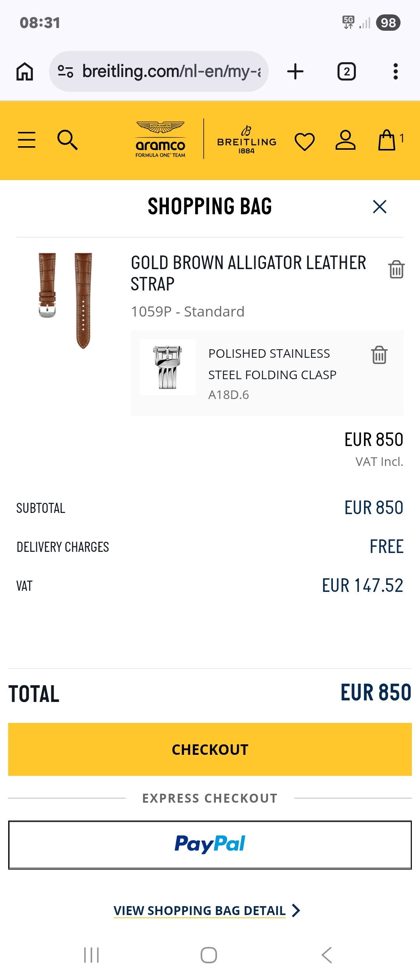This screenshot has width=420, height=980.
Task: Open the browser three-dot menu
Action: (395, 72)
